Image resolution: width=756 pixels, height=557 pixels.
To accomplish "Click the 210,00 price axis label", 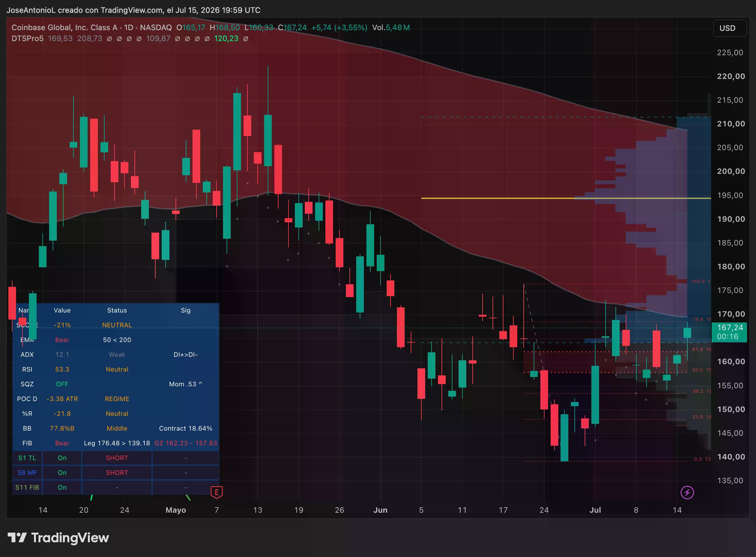I will [x=731, y=124].
